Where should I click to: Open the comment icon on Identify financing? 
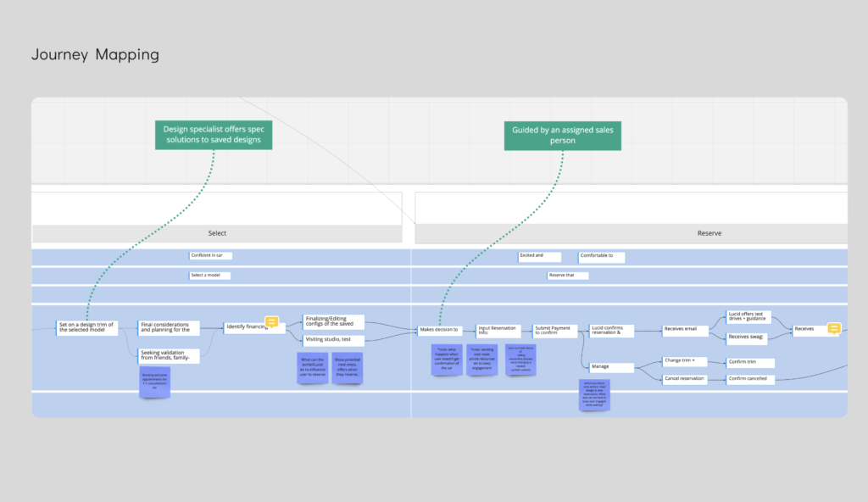[272, 322]
